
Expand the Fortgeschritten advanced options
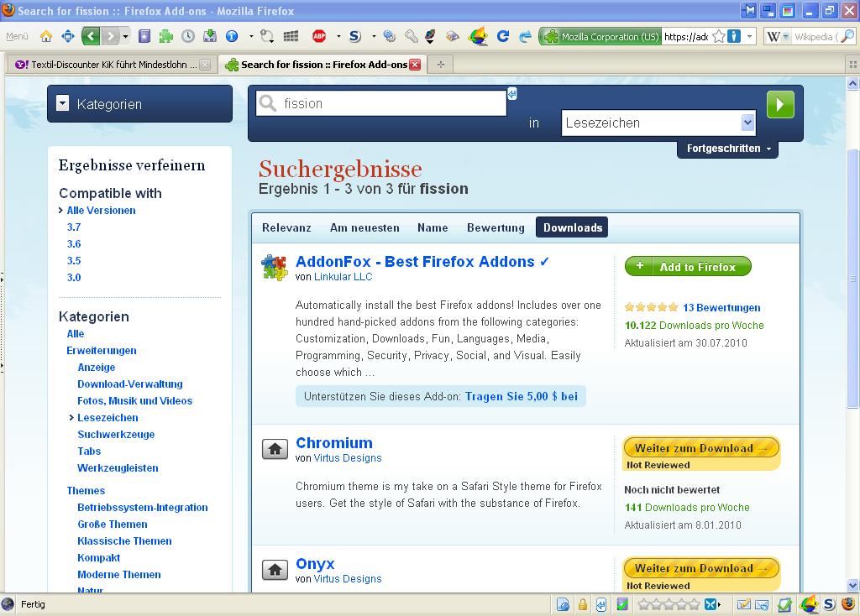pos(728,149)
